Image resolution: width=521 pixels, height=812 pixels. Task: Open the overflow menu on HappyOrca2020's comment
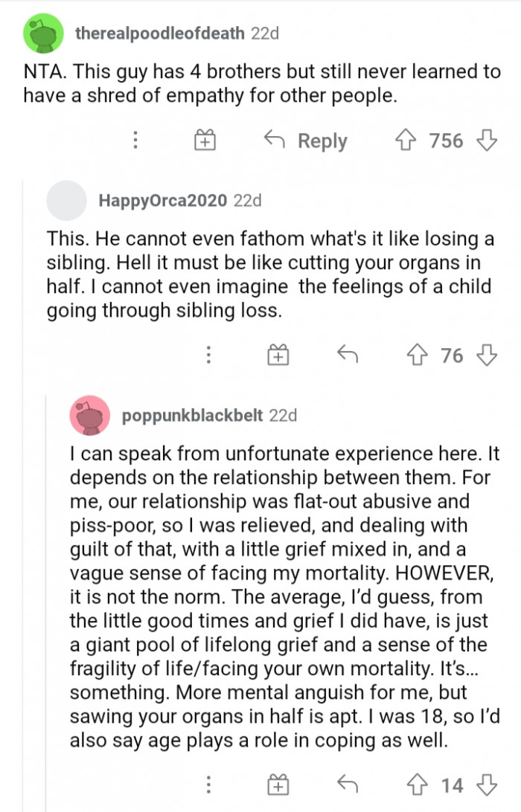point(209,355)
